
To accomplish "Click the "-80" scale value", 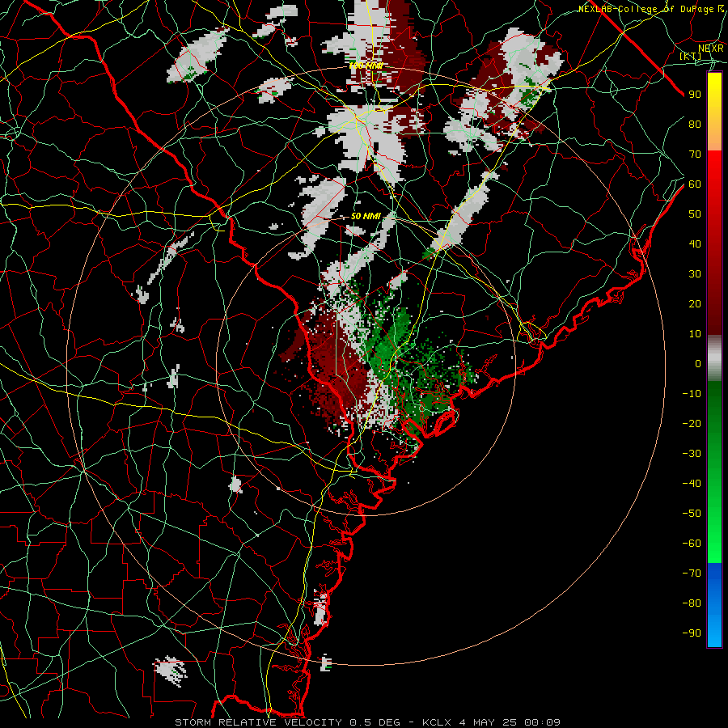I will click(692, 603).
